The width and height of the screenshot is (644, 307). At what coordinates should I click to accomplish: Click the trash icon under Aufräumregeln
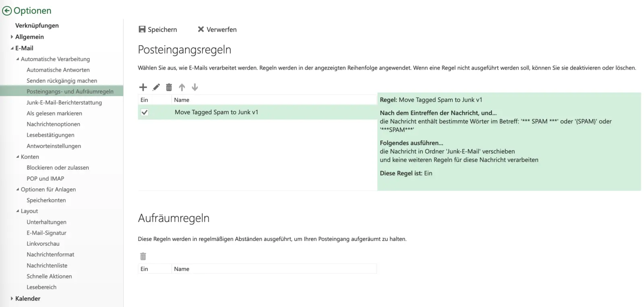[x=143, y=256]
